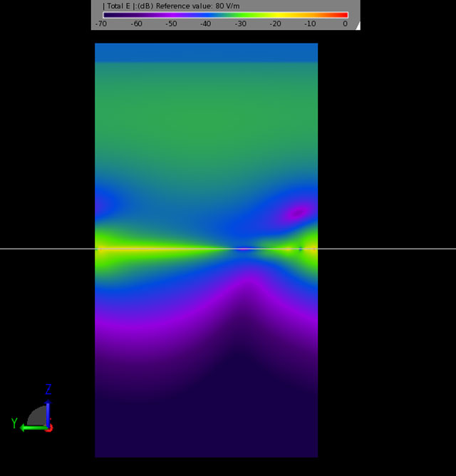Viewport: 456px width, 476px height.
Task: Click the dark purple end of color scale
Action: coord(107,15)
